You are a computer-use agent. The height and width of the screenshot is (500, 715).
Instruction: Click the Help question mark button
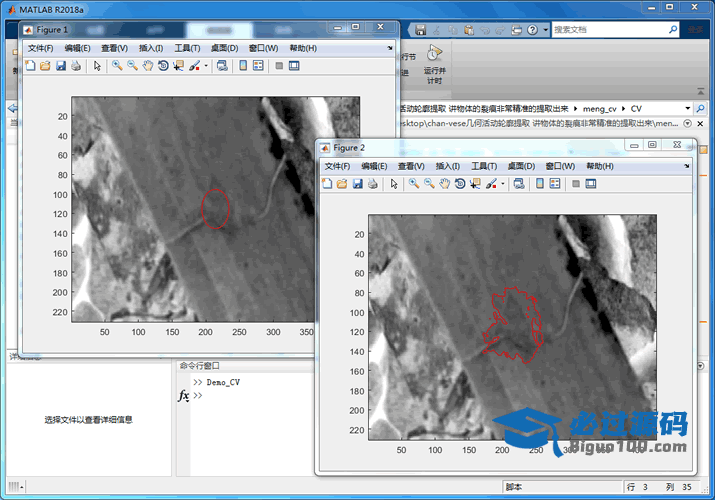532,30
